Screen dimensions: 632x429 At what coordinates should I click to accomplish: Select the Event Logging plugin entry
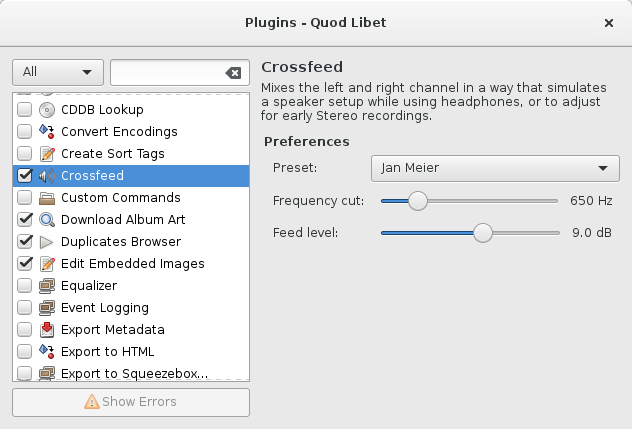tap(104, 308)
